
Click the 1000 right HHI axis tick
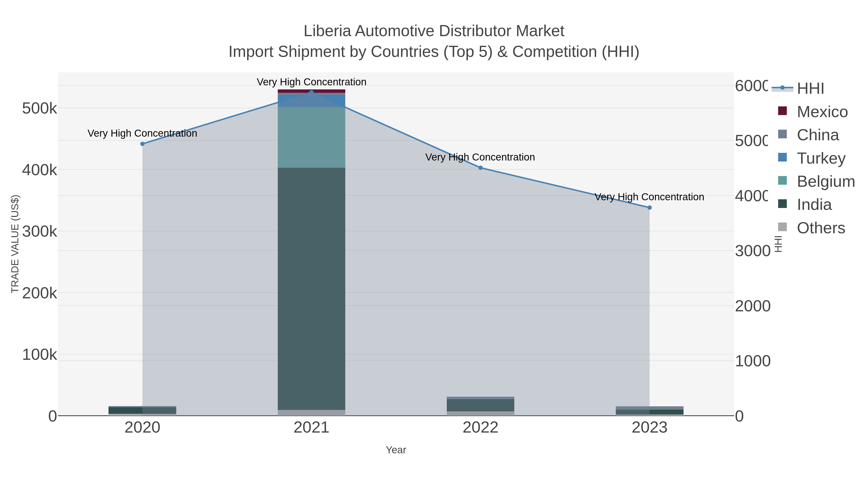[x=753, y=361]
